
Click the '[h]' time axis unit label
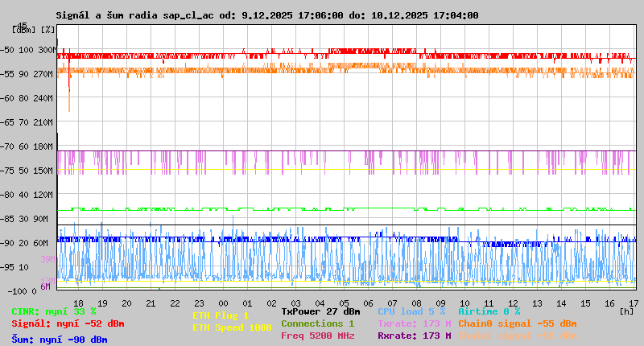tap(626, 311)
